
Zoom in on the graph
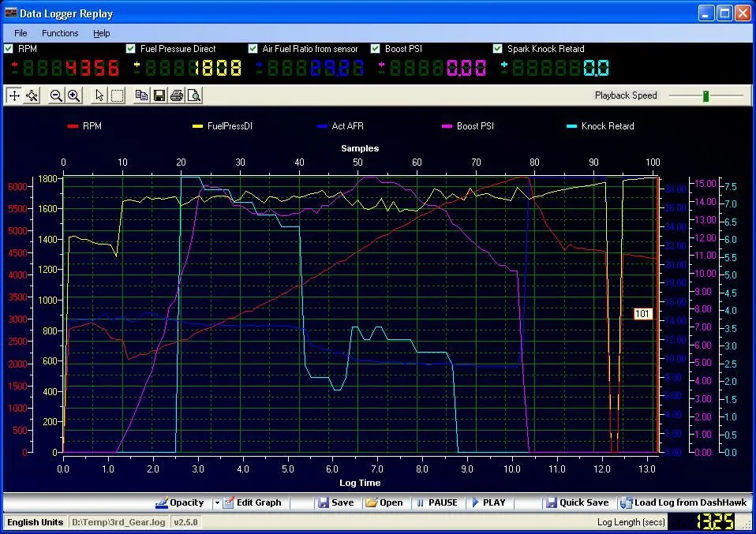point(73,95)
